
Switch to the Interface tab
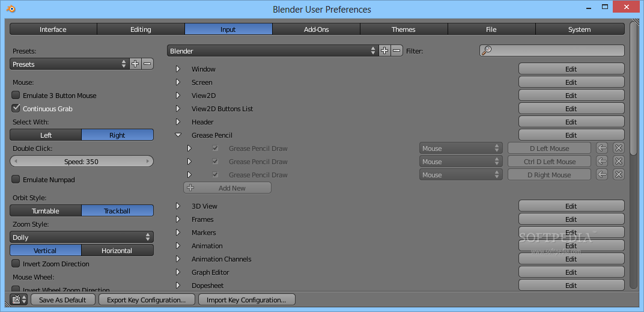(x=53, y=29)
